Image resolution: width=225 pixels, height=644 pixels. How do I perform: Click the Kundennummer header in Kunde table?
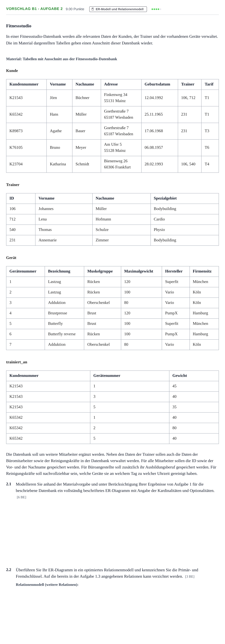point(24,84)
